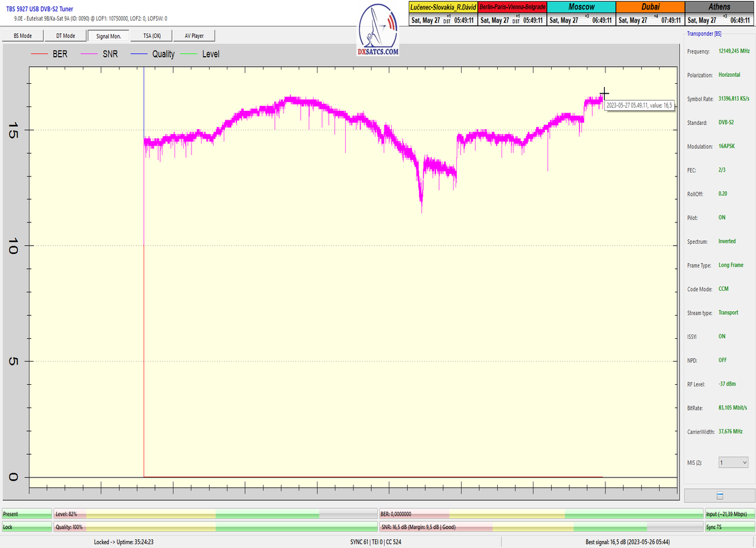
Task: Click the Level 82% signal bar
Action: pyautogui.click(x=215, y=514)
